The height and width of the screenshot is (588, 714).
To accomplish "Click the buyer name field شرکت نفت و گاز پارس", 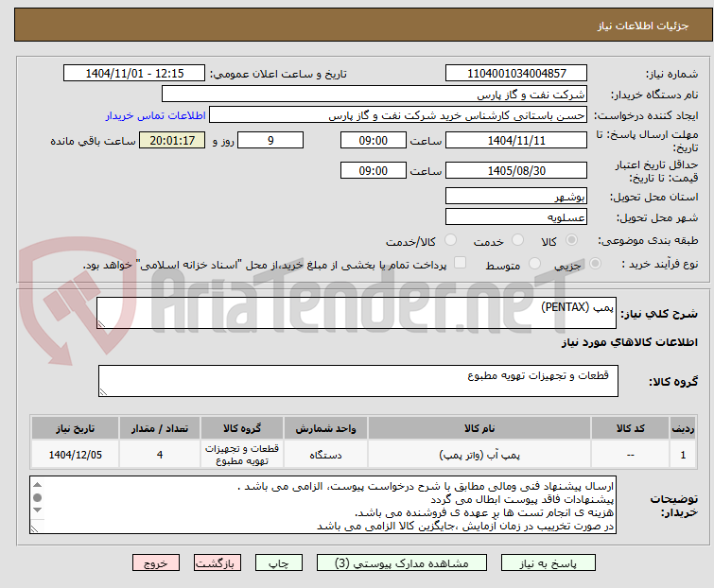I will (374, 95).
